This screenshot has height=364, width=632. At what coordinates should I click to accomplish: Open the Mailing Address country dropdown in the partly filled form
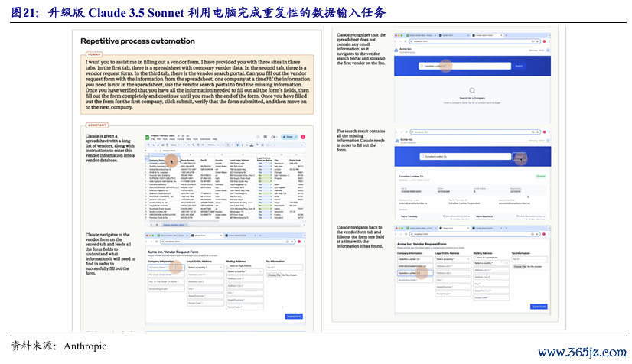(x=491, y=263)
